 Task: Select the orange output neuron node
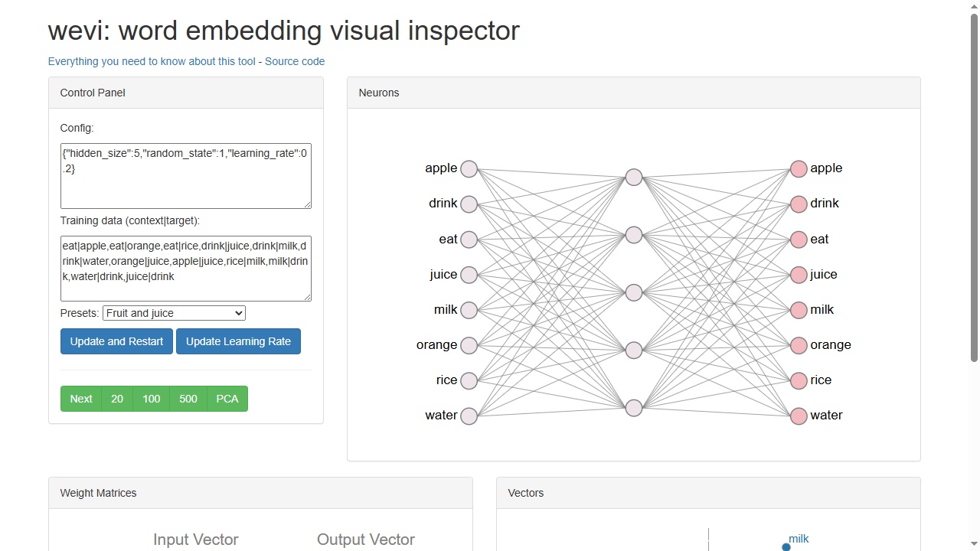(x=799, y=345)
